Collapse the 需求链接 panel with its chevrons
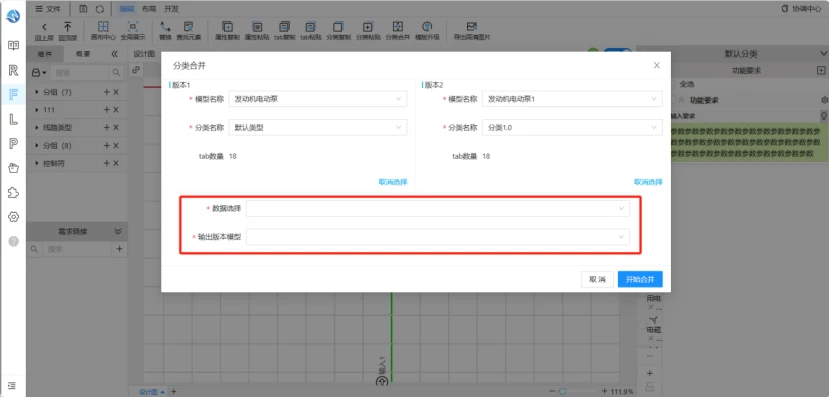This screenshot has width=829, height=397. coord(118,231)
